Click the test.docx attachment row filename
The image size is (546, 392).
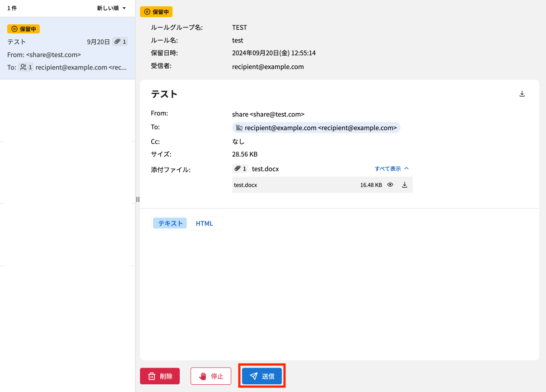[x=246, y=185]
